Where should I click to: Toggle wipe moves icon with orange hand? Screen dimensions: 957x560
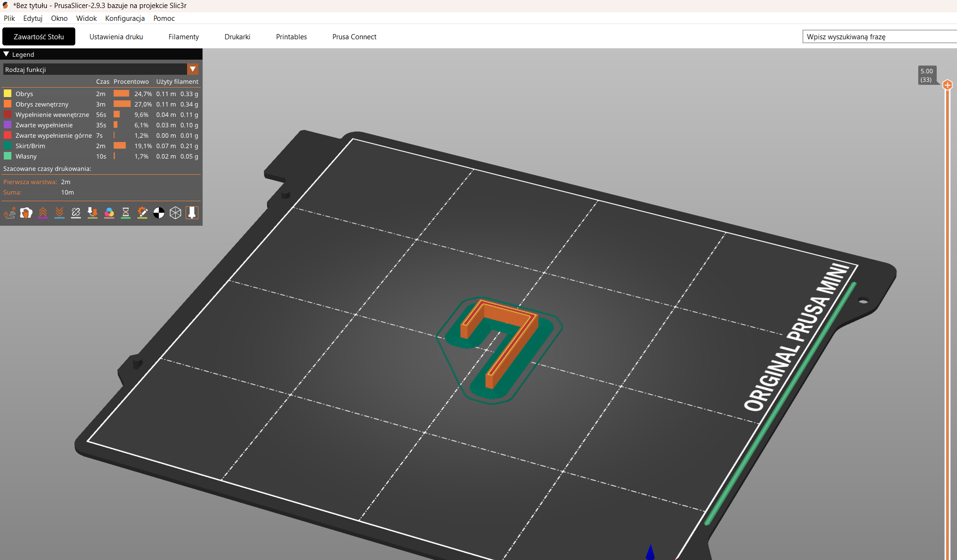[26, 213]
